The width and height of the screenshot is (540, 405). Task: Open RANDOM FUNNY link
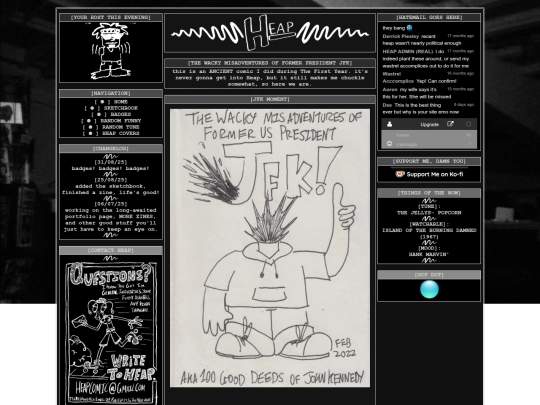point(121,121)
